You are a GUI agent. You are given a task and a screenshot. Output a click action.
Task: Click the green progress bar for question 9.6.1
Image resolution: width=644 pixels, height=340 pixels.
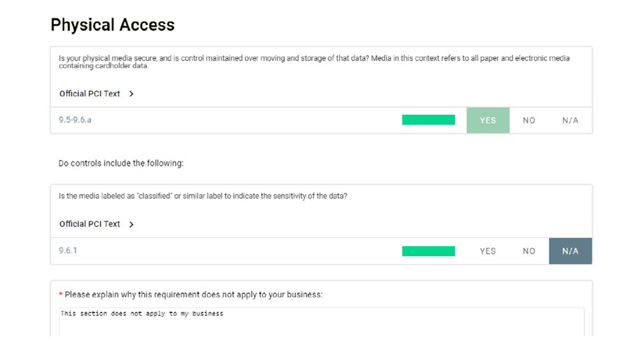[x=428, y=251]
